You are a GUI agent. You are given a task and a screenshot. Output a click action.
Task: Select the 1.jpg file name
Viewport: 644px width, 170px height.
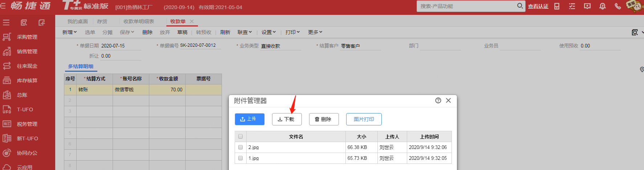[254, 158]
